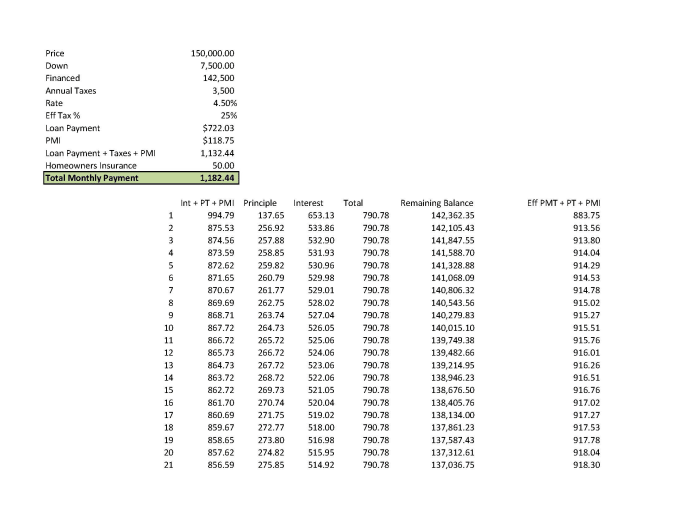680x526 pixels.
Task: Select principal value 268.72
Action: coord(271,378)
